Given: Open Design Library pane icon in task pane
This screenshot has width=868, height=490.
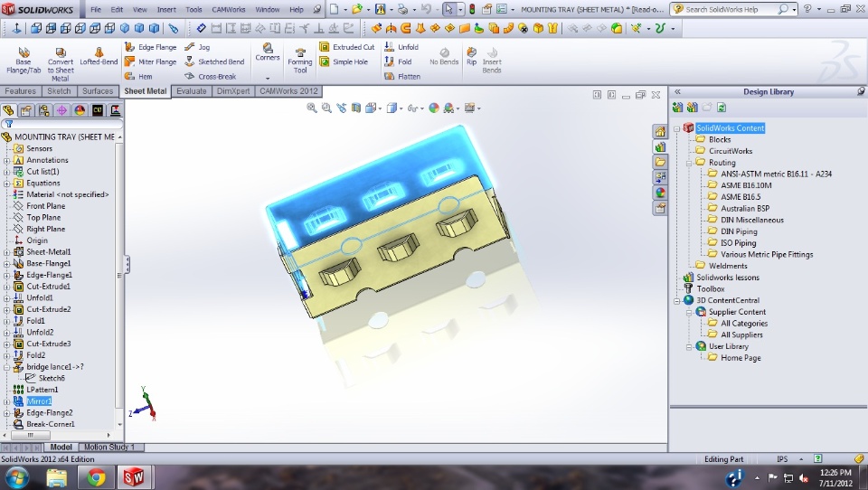Looking at the screenshot, I should coord(660,146).
